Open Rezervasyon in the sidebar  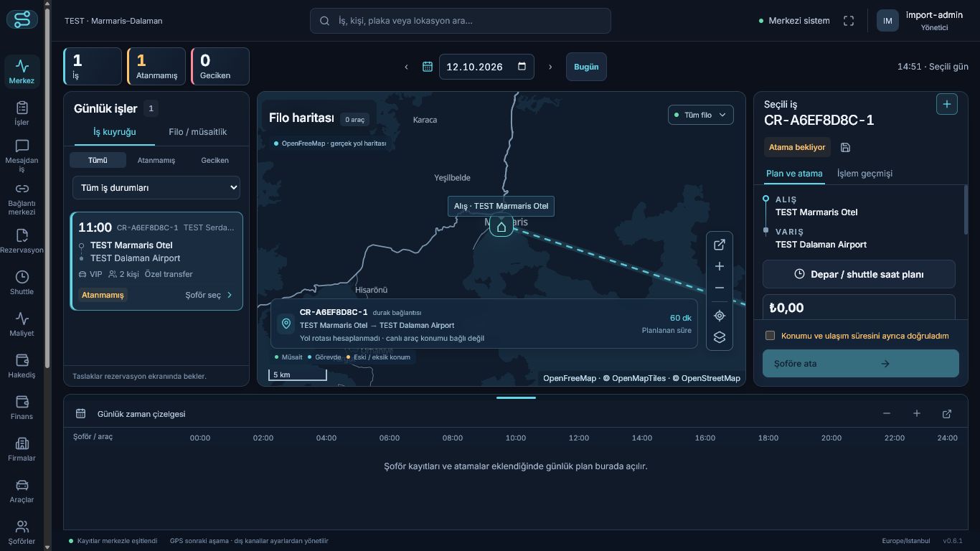[x=22, y=241]
